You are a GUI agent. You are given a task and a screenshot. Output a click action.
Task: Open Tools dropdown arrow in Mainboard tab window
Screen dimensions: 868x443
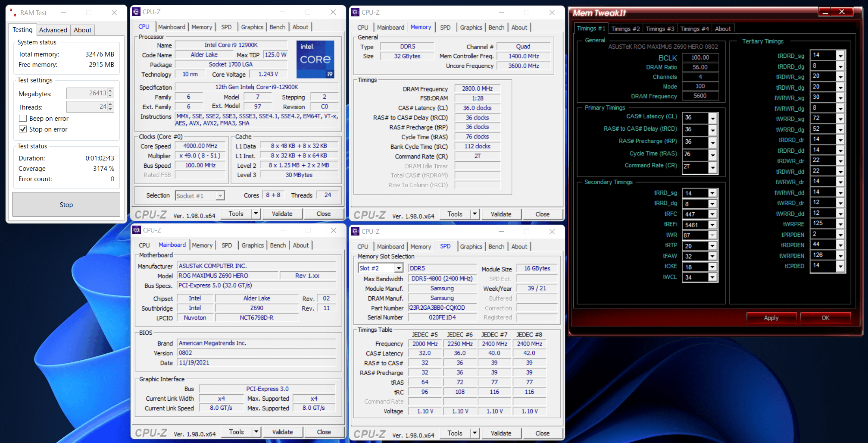[256, 432]
